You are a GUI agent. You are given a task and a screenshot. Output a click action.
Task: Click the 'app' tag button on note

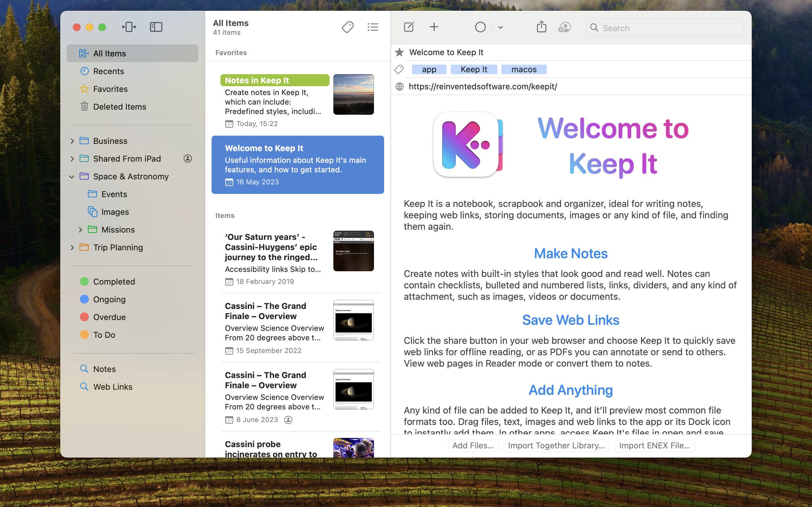tap(429, 69)
